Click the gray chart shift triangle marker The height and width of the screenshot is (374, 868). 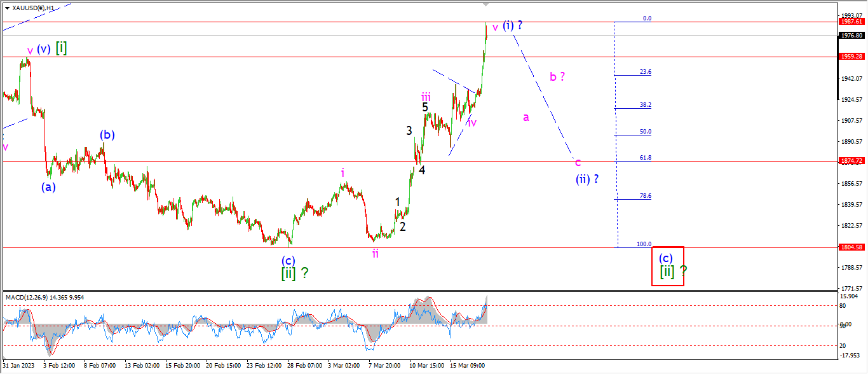[487, 4]
